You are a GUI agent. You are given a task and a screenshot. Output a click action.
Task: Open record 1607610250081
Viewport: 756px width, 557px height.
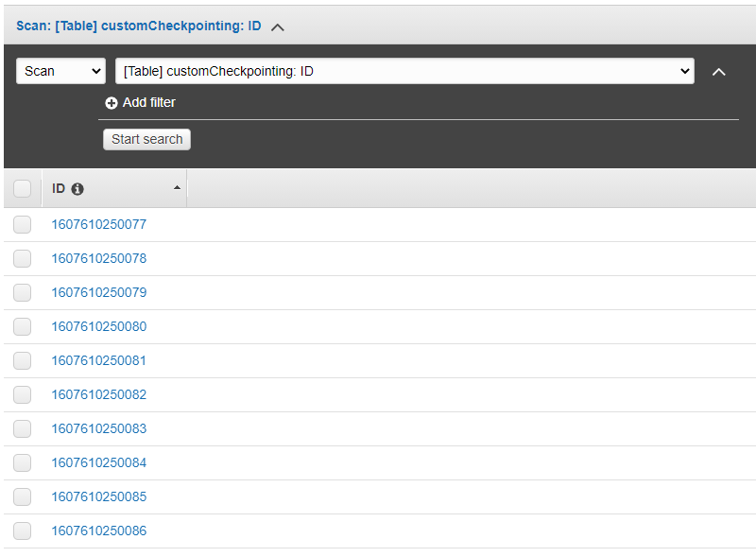pyautogui.click(x=98, y=360)
